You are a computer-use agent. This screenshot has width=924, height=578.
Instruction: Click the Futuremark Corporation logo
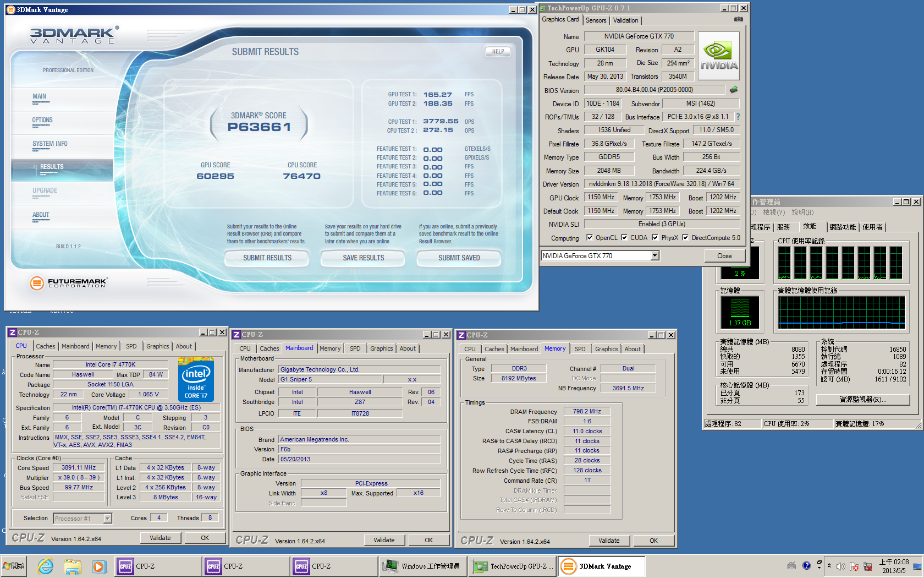(69, 283)
